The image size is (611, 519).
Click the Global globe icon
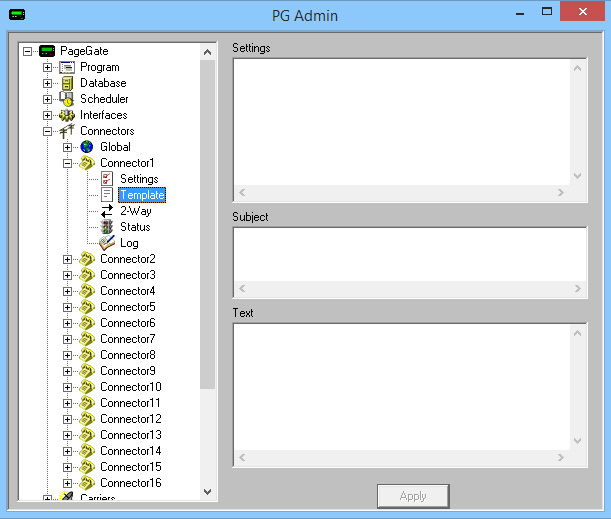click(87, 147)
